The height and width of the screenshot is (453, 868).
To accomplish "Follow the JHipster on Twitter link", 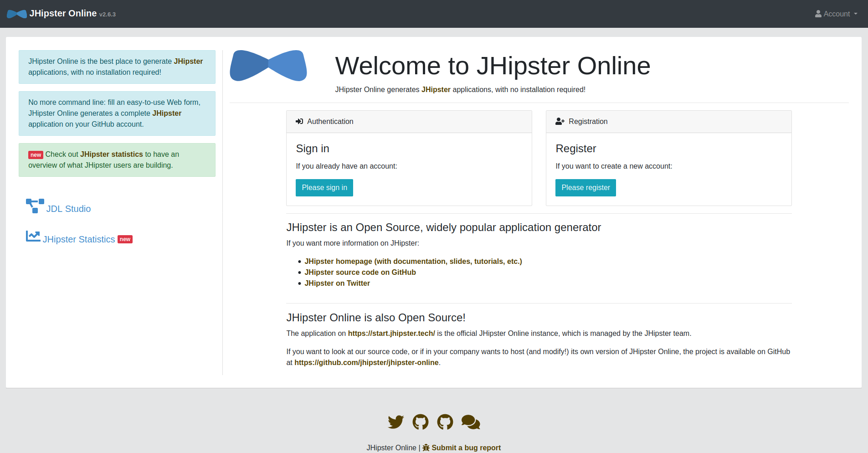I will click(337, 283).
